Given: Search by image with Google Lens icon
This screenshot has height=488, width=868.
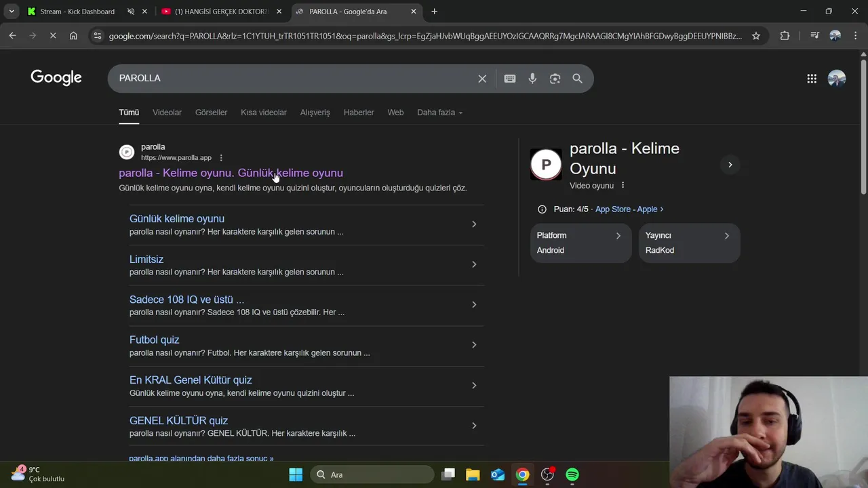Looking at the screenshot, I should tap(555, 79).
